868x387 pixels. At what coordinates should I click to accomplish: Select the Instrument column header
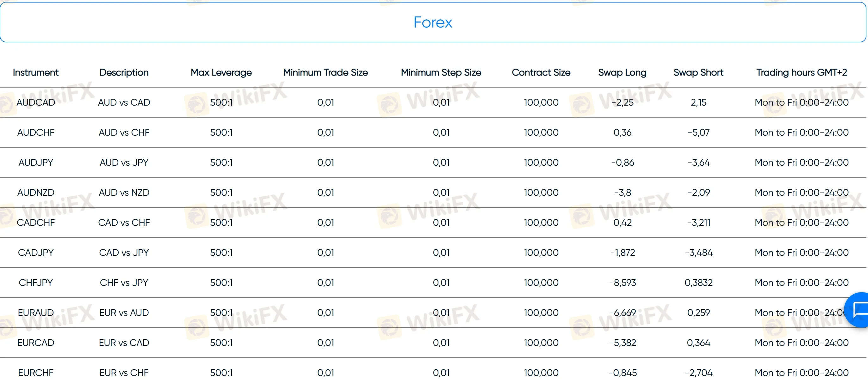pos(35,72)
